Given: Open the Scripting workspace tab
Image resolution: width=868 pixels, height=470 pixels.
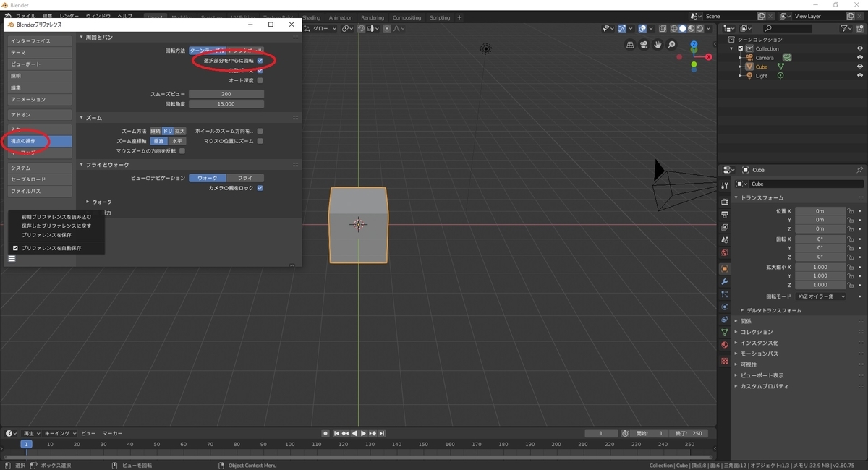Looking at the screenshot, I should click(x=440, y=17).
